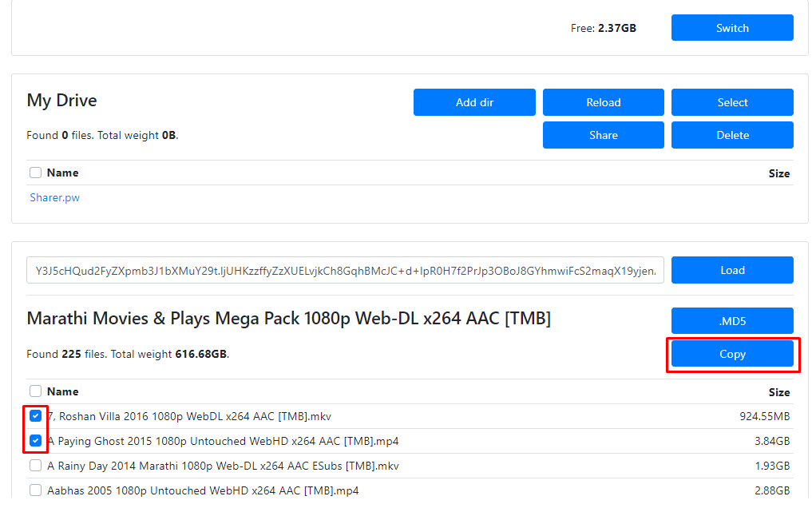Check A Rainy Day 2014 Marathi checkbox
This screenshot has width=812, height=512.
[x=35, y=466]
